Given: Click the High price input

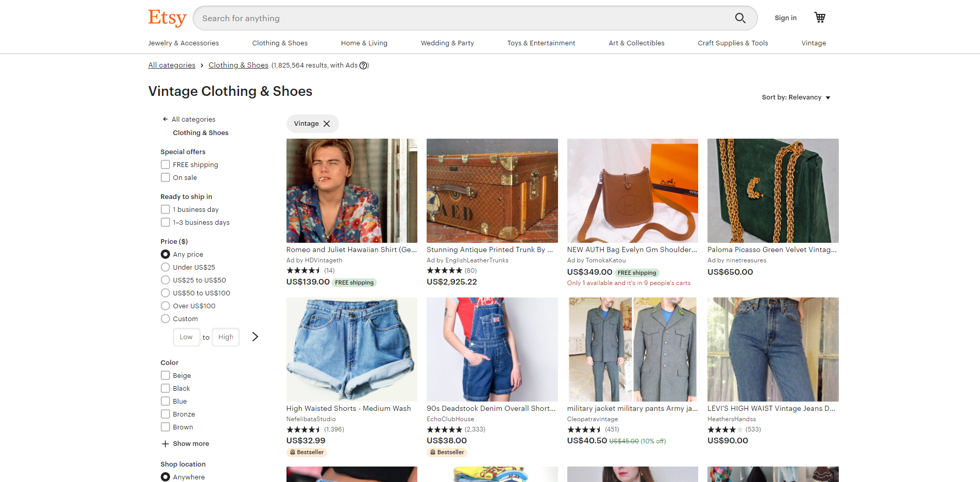Looking at the screenshot, I should pyautogui.click(x=226, y=337).
